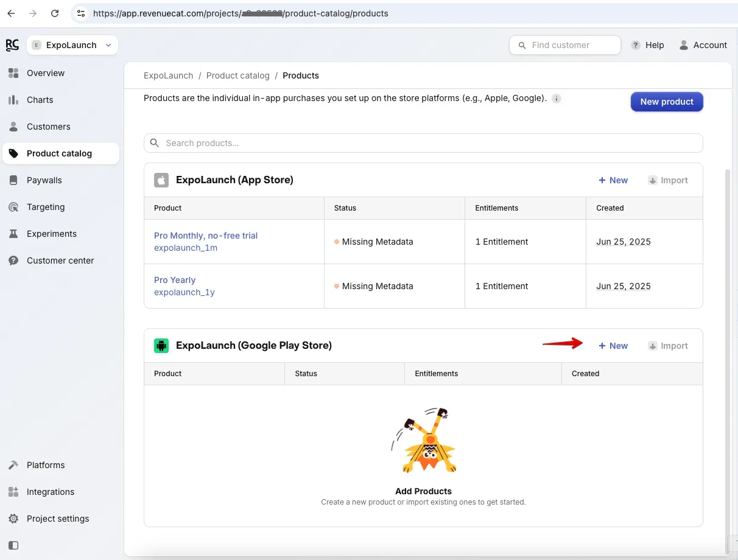Open the Account menu
Screen dimensions: 738x560
pyautogui.click(x=703, y=45)
